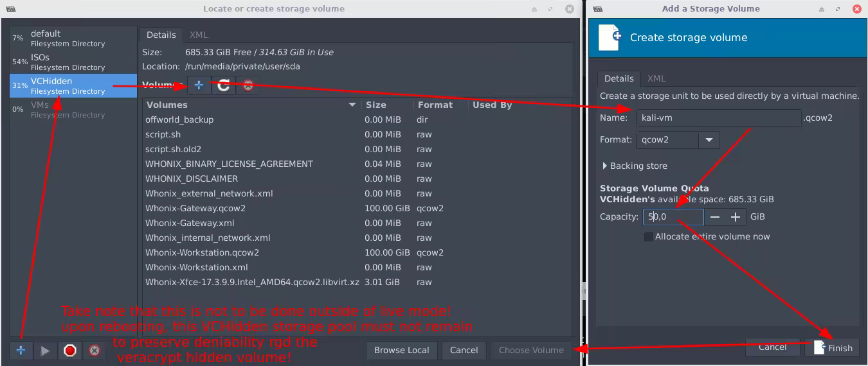This screenshot has width=868, height=366.
Task: Switch to XML tab in Add Storage Volume
Action: pyautogui.click(x=656, y=78)
